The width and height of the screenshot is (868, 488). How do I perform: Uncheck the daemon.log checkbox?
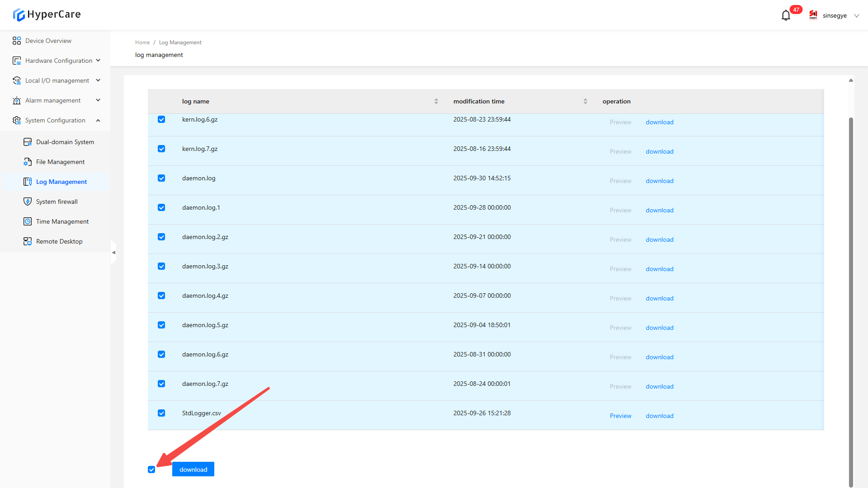[161, 178]
